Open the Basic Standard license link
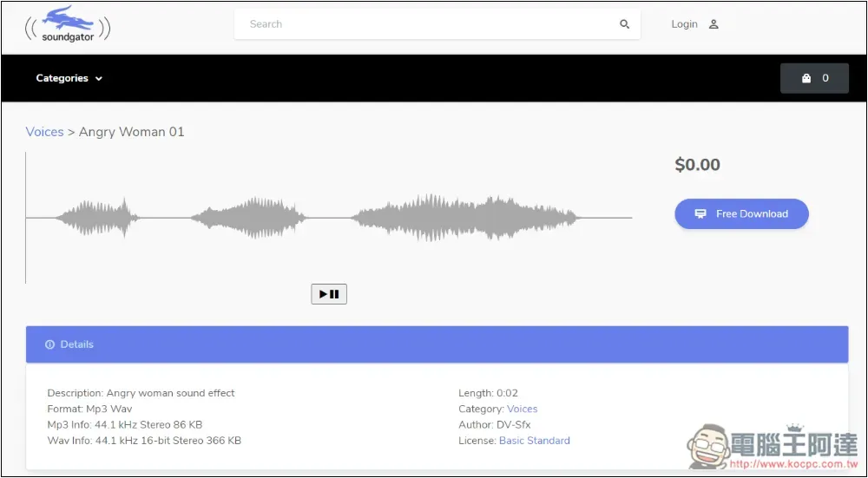Viewport: 868px width, 478px height. coord(534,441)
